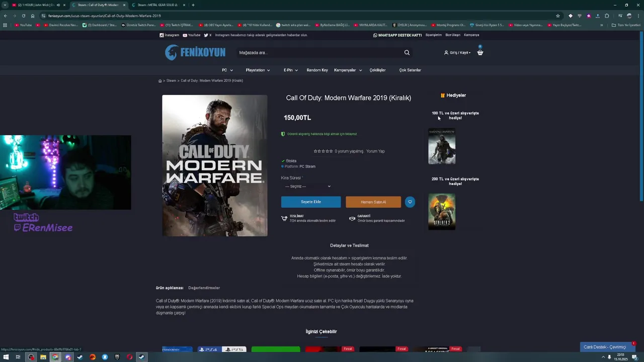Open Tüm Yer İşaretleri bookmarks folder
Image resolution: width=644 pixels, height=362 pixels.
coord(626,25)
